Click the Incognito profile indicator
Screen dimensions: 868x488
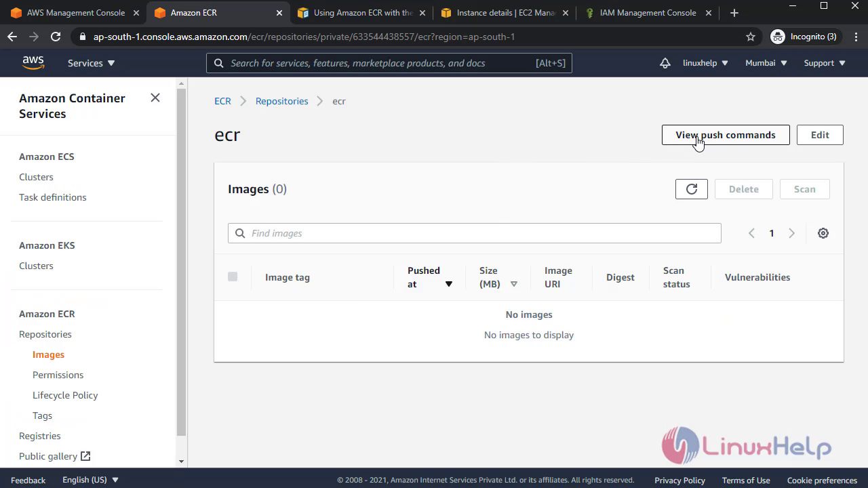pyautogui.click(x=805, y=37)
